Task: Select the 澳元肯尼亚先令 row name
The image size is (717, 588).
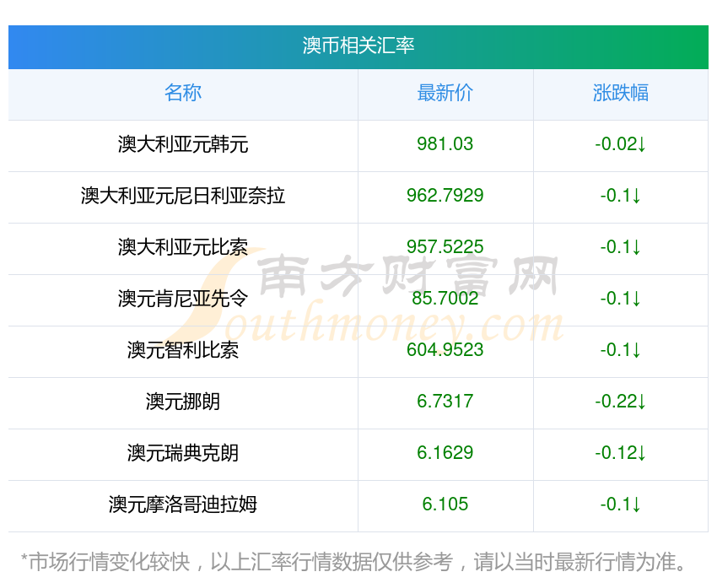Action: pyautogui.click(x=183, y=299)
